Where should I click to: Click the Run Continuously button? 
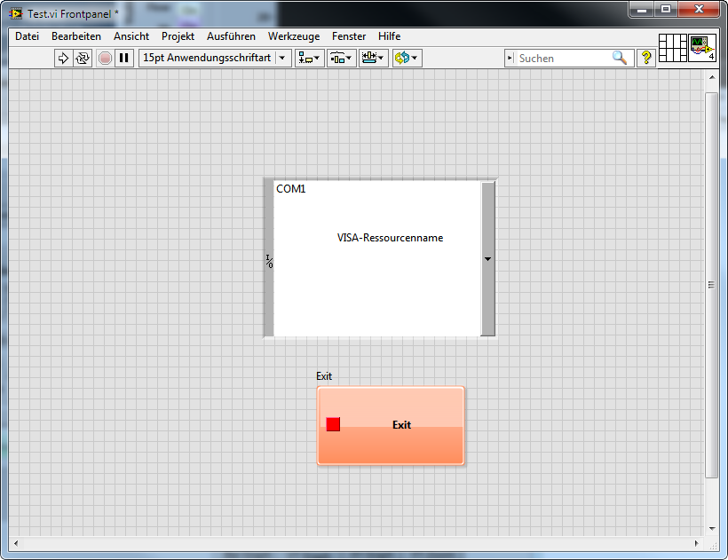[83, 58]
